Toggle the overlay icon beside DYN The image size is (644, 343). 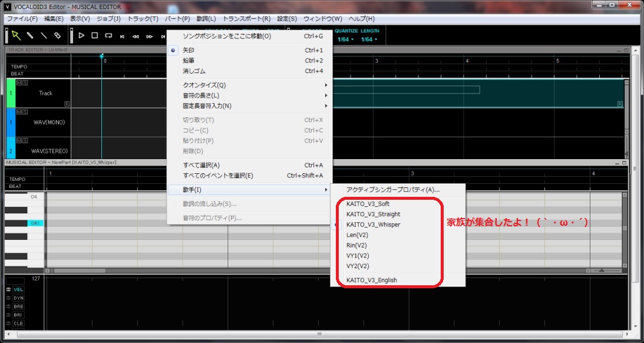coord(8,298)
